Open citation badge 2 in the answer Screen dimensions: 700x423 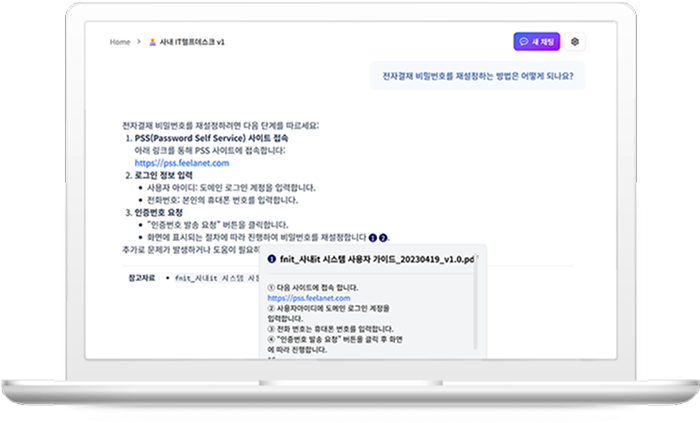pyautogui.click(x=382, y=237)
